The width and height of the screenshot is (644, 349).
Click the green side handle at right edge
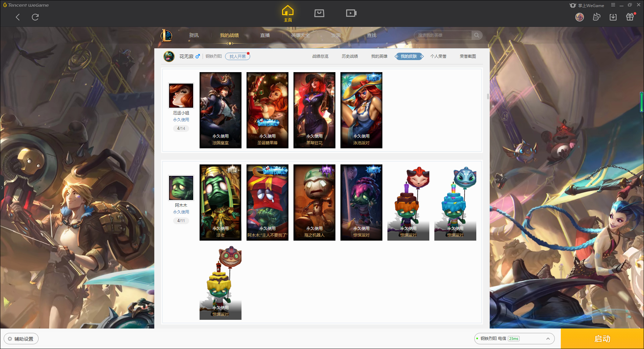click(x=642, y=102)
